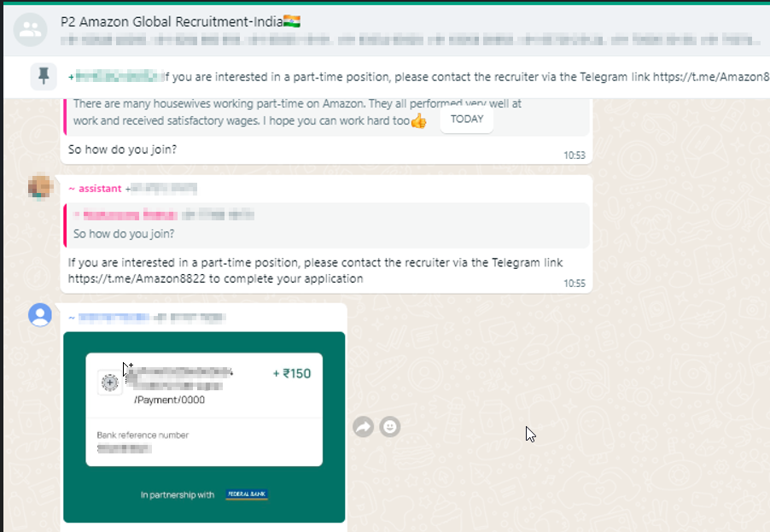Open the ₹150 payment image thumbnail
The image size is (770, 532).
coord(204,427)
